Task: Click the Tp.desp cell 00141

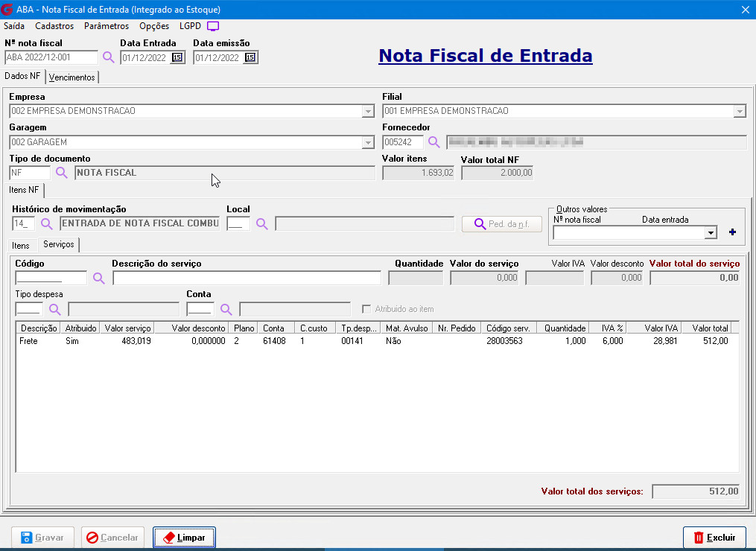Action: (x=352, y=341)
